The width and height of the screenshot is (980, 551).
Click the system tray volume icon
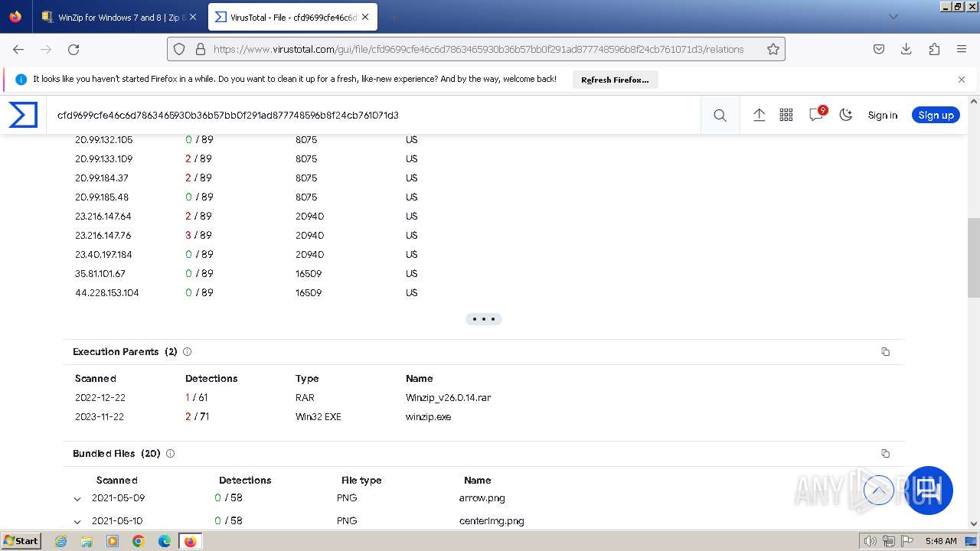click(870, 541)
